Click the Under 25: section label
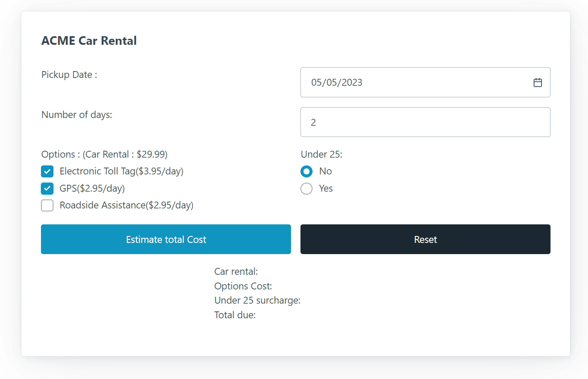588x379 pixels. 321,154
